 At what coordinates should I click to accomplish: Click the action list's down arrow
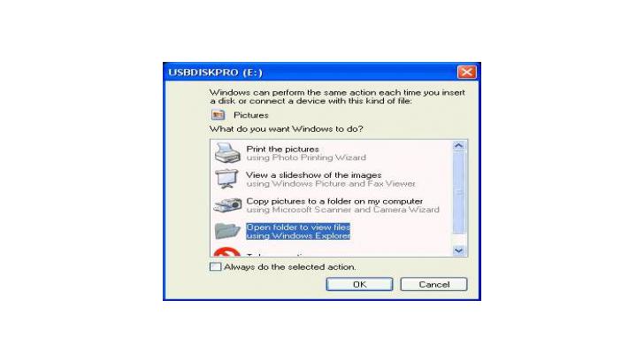pos(459,250)
